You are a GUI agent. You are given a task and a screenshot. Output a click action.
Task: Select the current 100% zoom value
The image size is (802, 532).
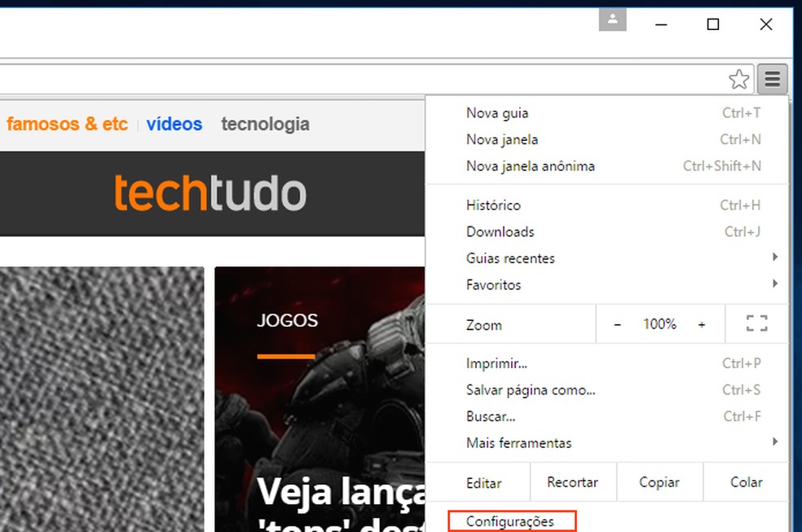[659, 323]
